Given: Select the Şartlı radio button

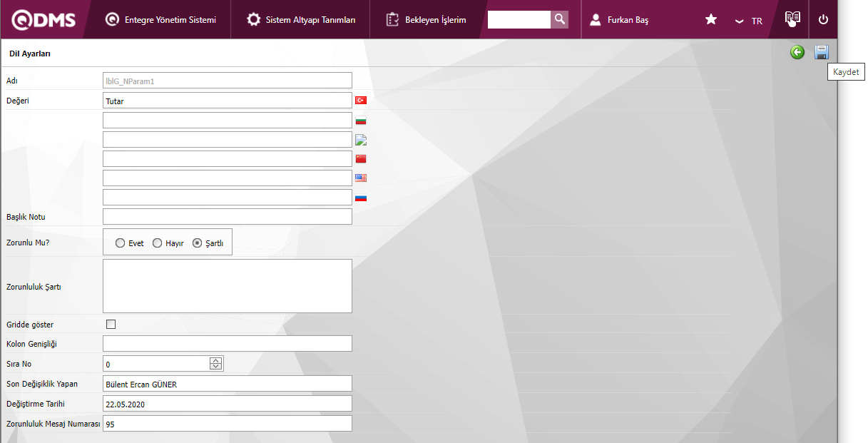Looking at the screenshot, I should [x=197, y=243].
